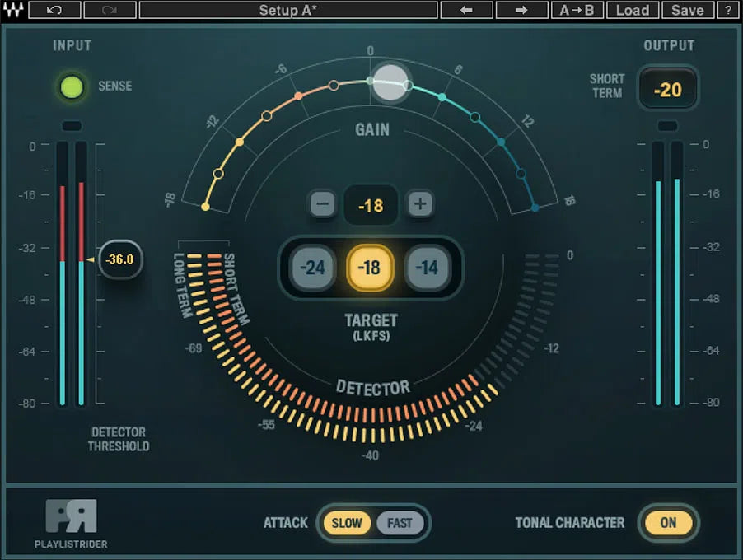Image resolution: width=743 pixels, height=560 pixels.
Task: Increase target with the plus stepper
Action: pyautogui.click(x=420, y=204)
